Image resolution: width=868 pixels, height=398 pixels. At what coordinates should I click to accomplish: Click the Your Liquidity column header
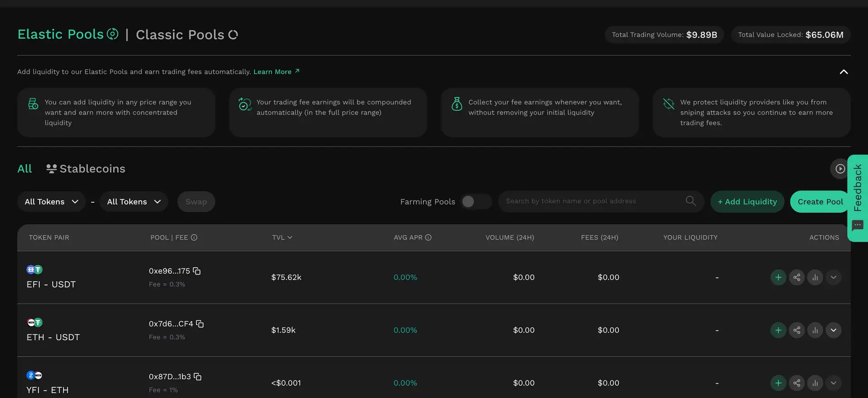690,237
